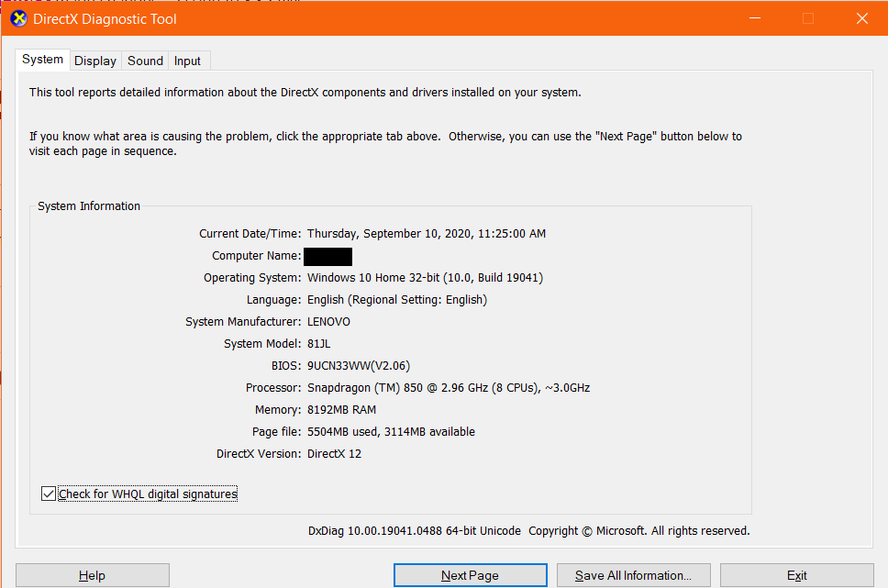Click the System Information group label
The image size is (888, 588).
89,206
